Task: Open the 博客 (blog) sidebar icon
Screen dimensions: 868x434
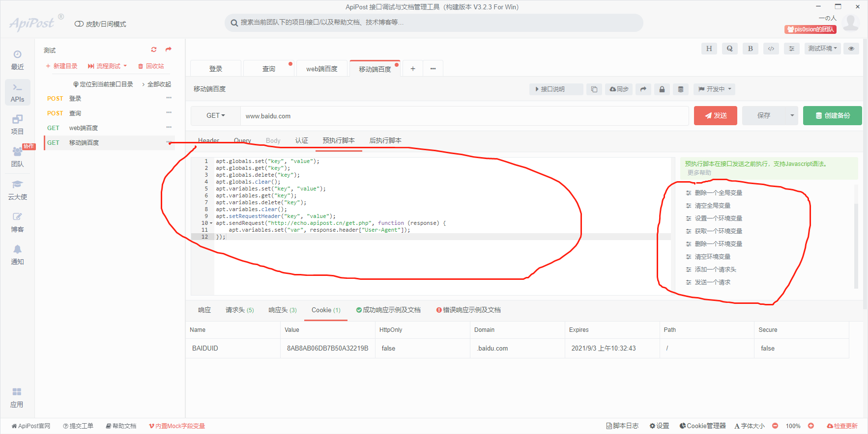Action: [x=17, y=222]
